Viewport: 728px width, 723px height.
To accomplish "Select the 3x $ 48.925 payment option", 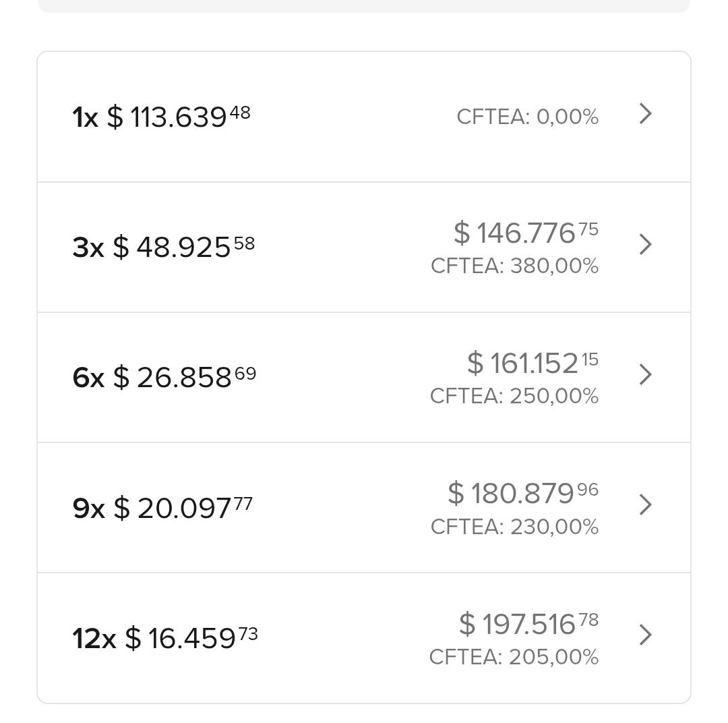I will (x=364, y=248).
